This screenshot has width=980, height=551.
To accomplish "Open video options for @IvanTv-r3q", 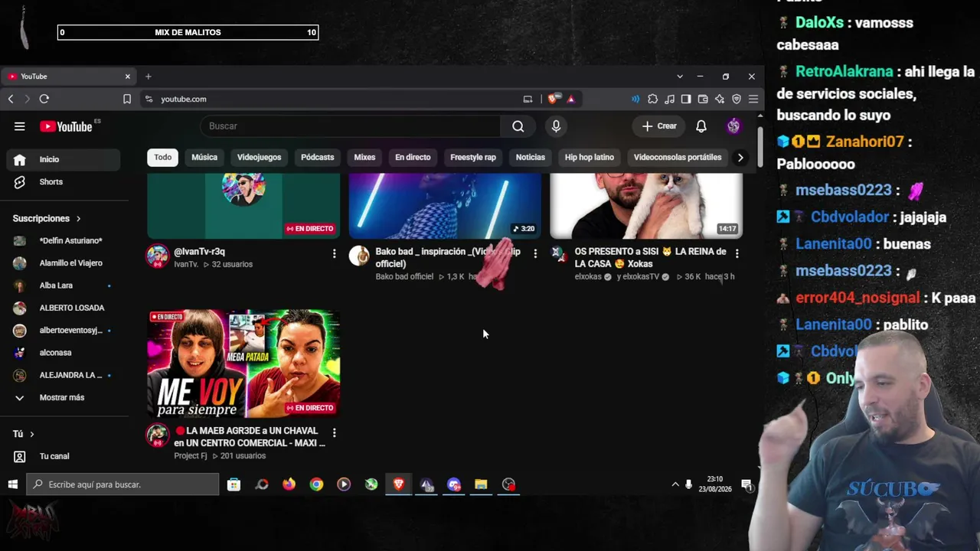I will pyautogui.click(x=334, y=253).
